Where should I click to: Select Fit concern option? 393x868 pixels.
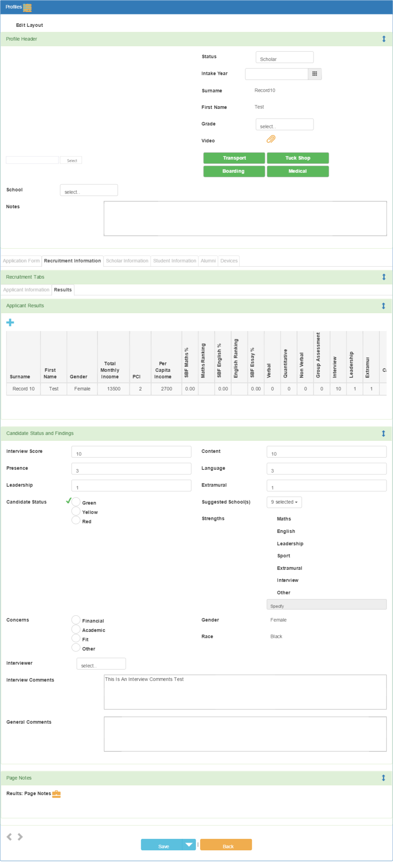(x=76, y=639)
